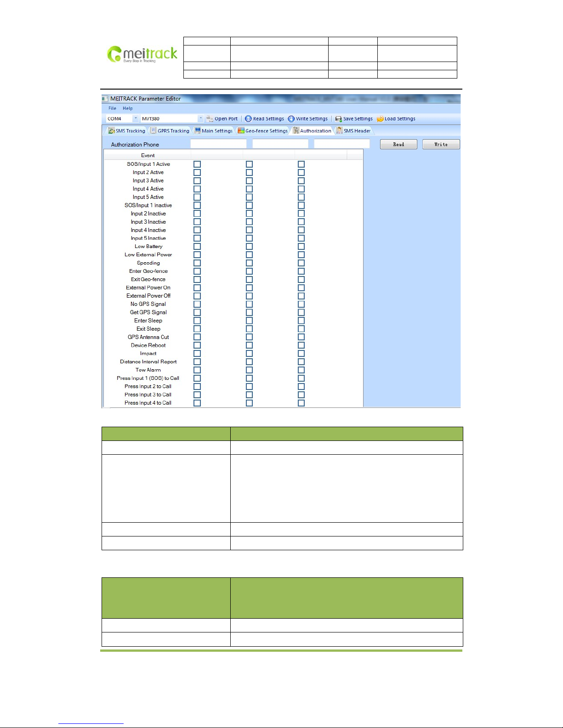
Task: Check third box for Input 3 Active
Action: pyautogui.click(x=301, y=181)
